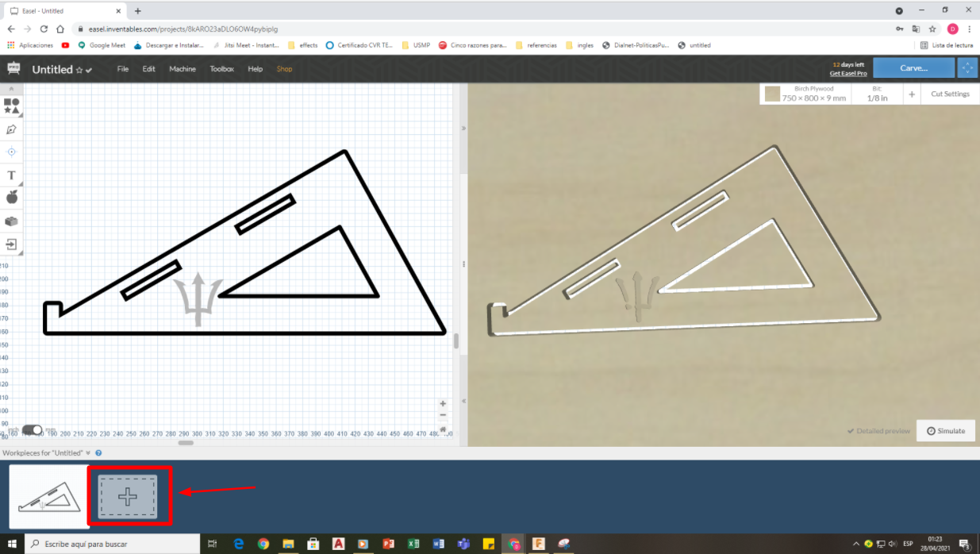This screenshot has width=980, height=554.
Task: Select the Text tool
Action: [11, 175]
